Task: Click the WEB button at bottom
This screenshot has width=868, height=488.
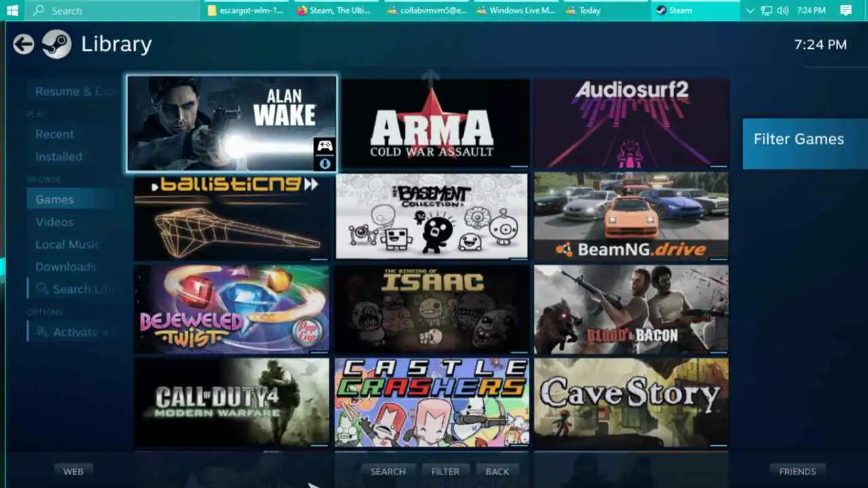Action: 73,471
